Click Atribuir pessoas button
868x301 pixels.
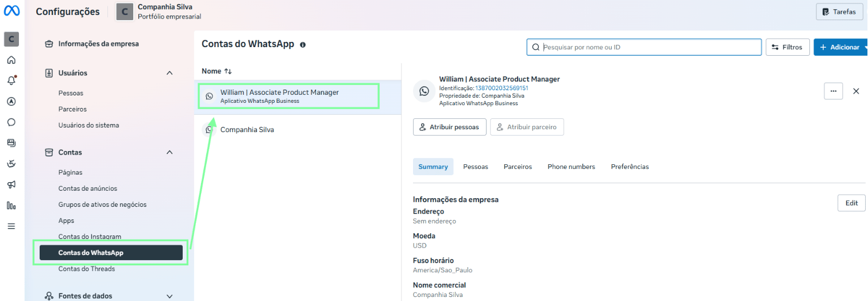point(450,127)
